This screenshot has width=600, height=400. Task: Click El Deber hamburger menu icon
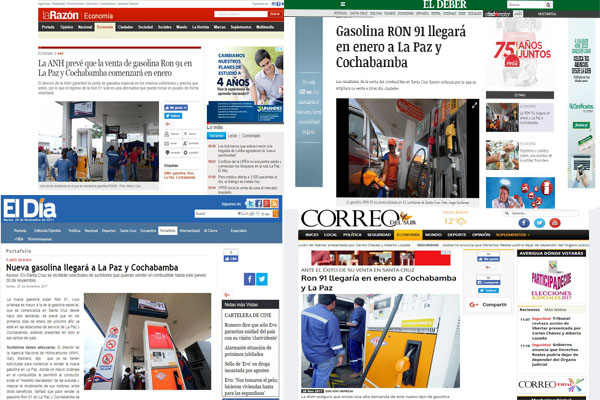(x=343, y=4)
